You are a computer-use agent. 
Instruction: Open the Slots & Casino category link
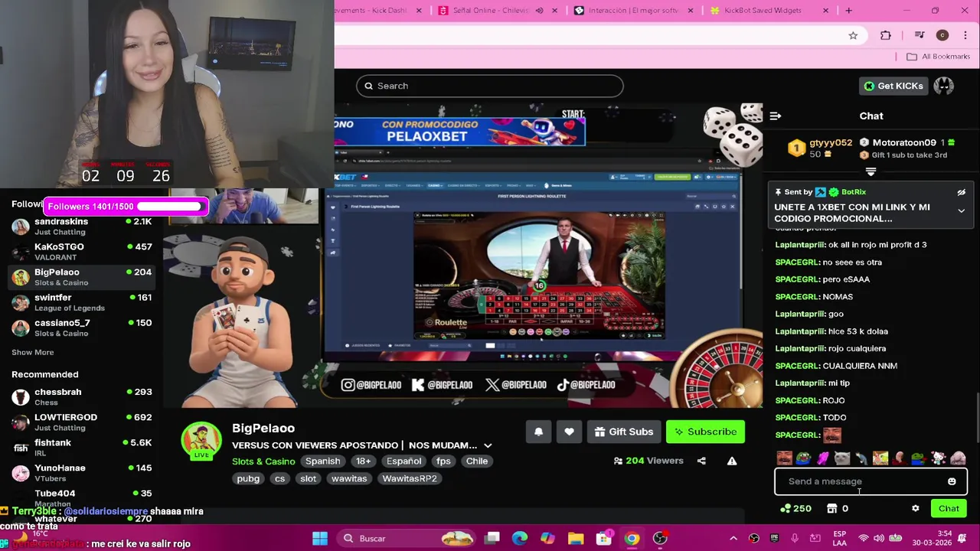(263, 461)
